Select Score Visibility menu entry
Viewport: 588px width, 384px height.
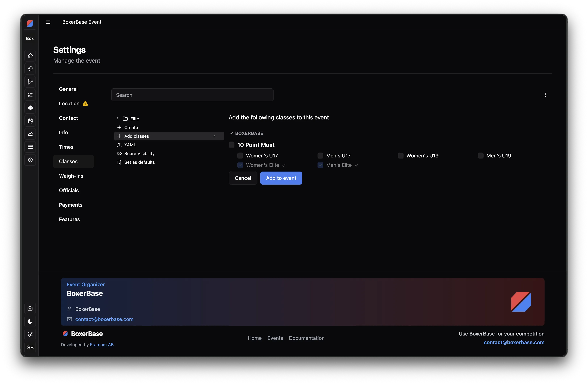(169, 154)
